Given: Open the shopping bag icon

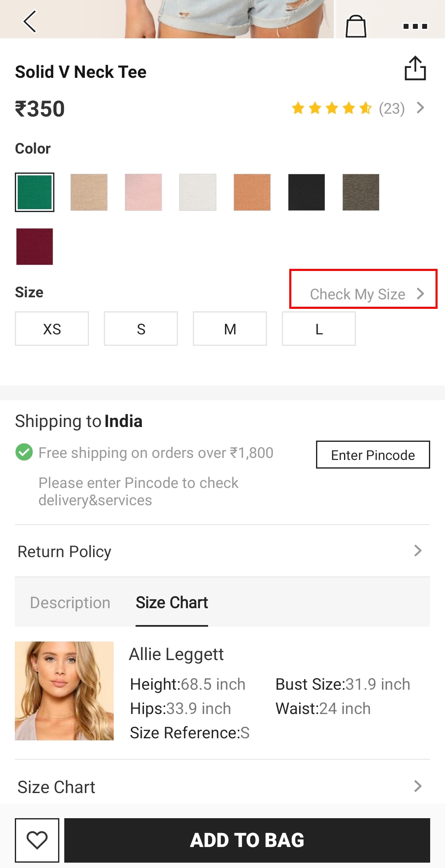Looking at the screenshot, I should click(x=356, y=26).
